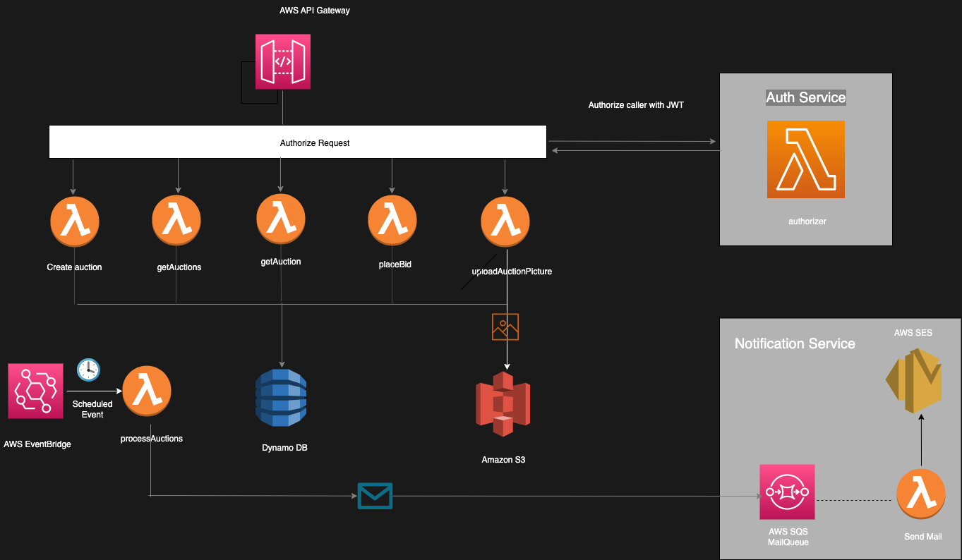Viewport: 962px width, 560px height.
Task: Click the clock icon above Scheduled Event
Action: [88, 370]
